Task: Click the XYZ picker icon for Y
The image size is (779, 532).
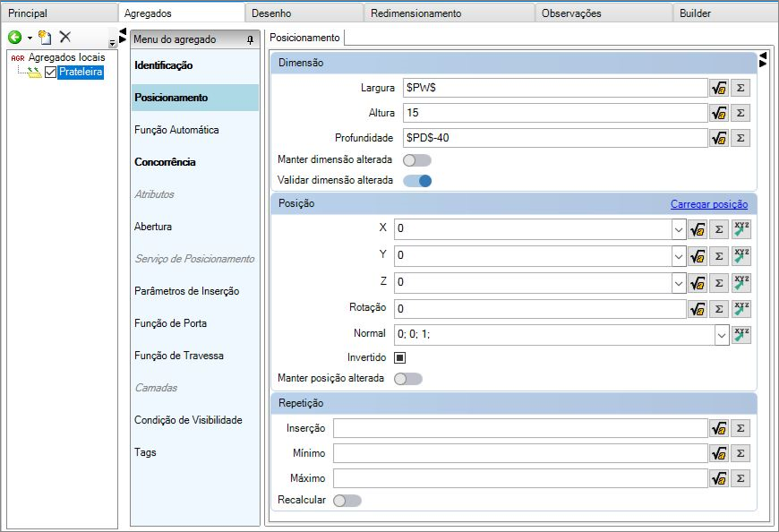Action: pyautogui.click(x=741, y=256)
